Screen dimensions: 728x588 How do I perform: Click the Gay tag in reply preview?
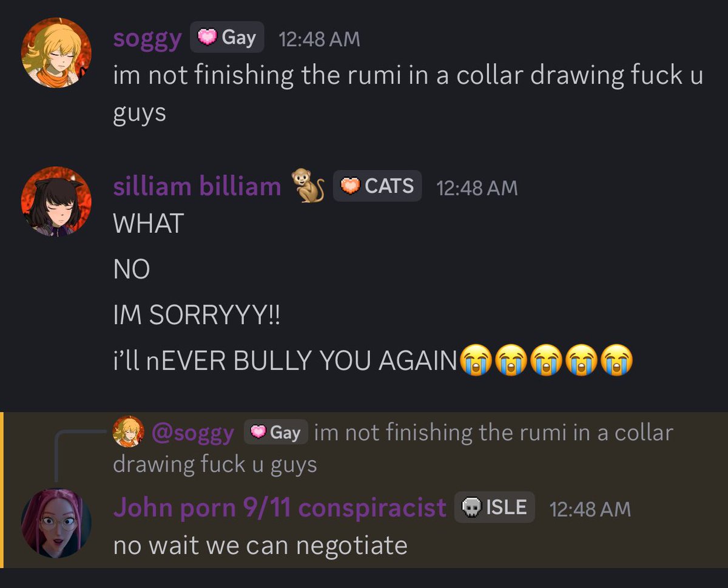click(276, 433)
